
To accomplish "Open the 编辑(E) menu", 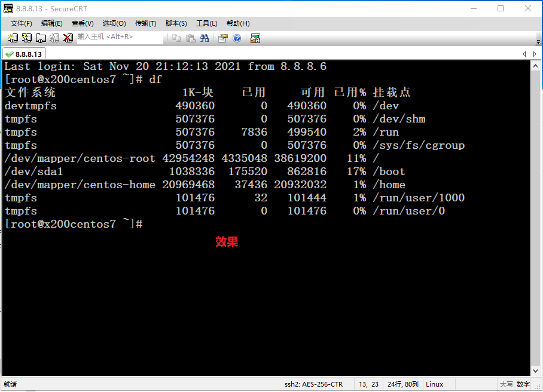I will tap(51, 23).
